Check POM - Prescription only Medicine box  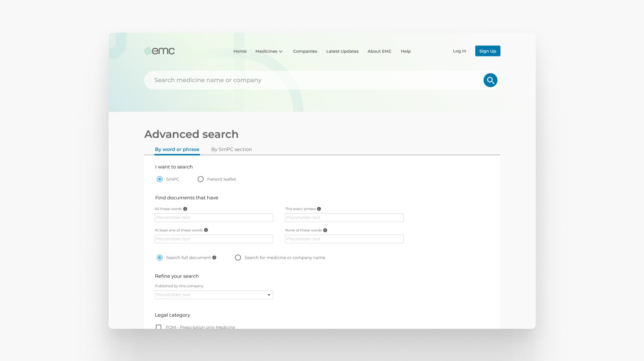(x=159, y=327)
